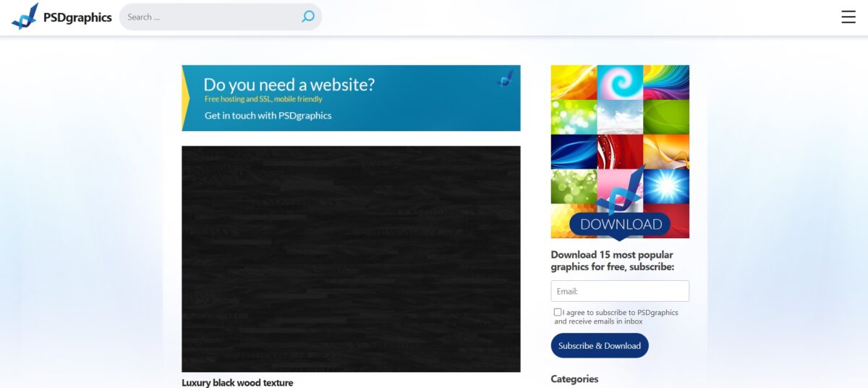Click 'Get in touch with PSDgraphics' text

tap(268, 116)
